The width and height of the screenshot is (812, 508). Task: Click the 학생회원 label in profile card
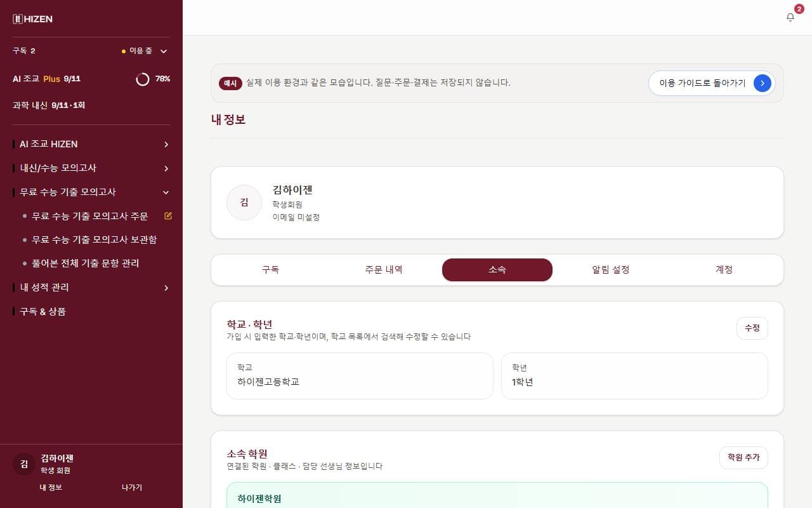pyautogui.click(x=287, y=204)
